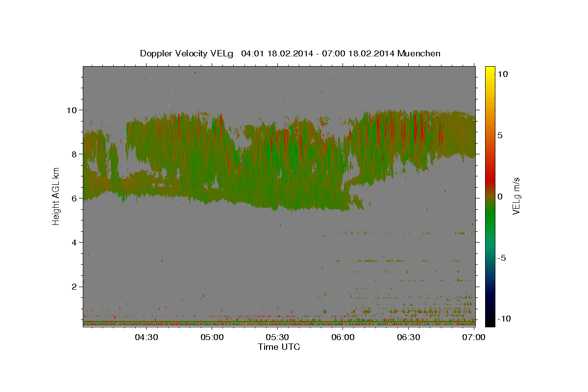Image resolution: width=588 pixels, height=392 pixels.
Task: Click the 05:30 time tick label
Action: coord(277,337)
